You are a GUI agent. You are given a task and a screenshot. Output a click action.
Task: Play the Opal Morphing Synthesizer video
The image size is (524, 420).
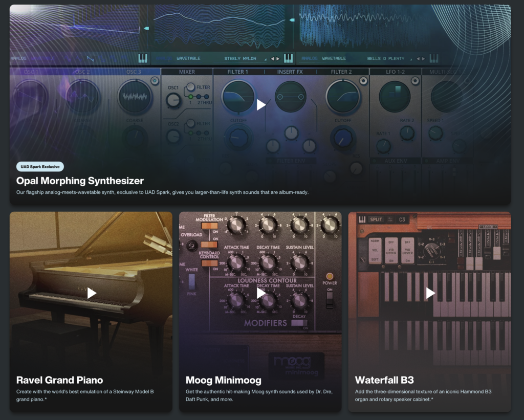click(261, 105)
